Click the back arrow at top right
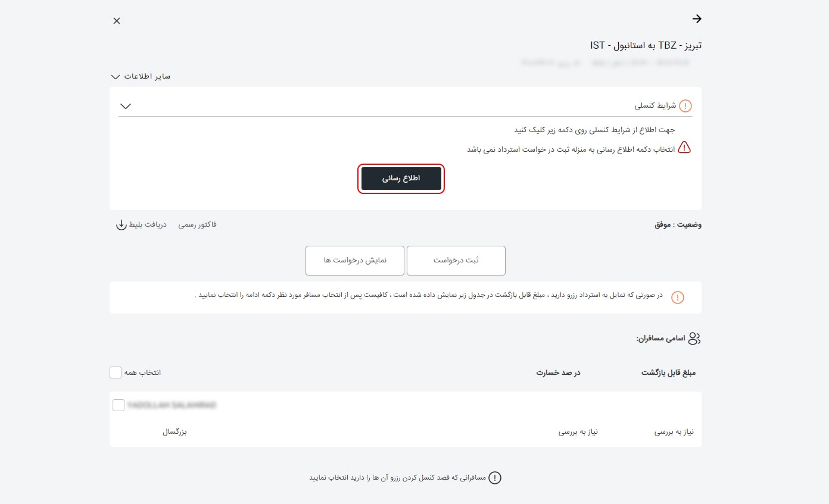Viewport: 829px width, 504px height. (697, 18)
